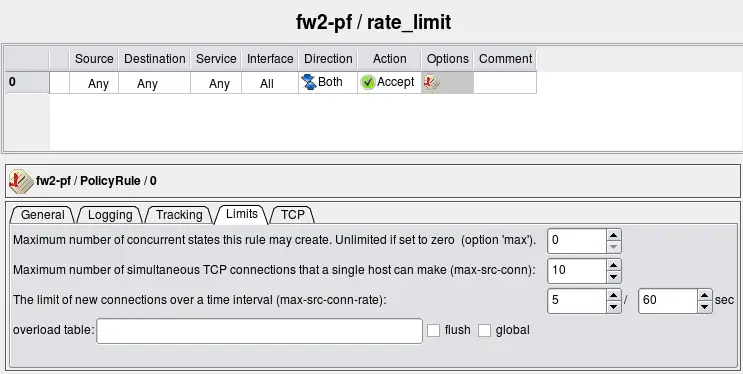Select the empty Comment cell of rule 0
Viewport: 743px width, 374px height.
(505, 83)
